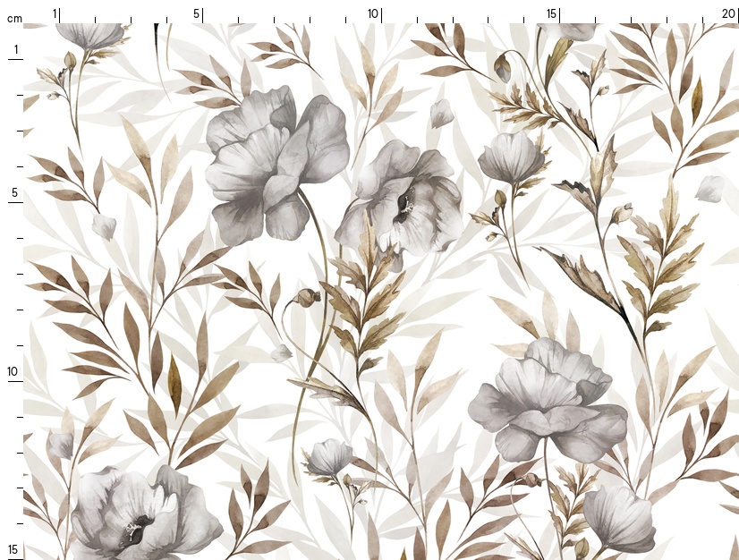The image size is (739, 560).
Task: Click the 'cm' unit label on the ruler
Action: point(14,18)
